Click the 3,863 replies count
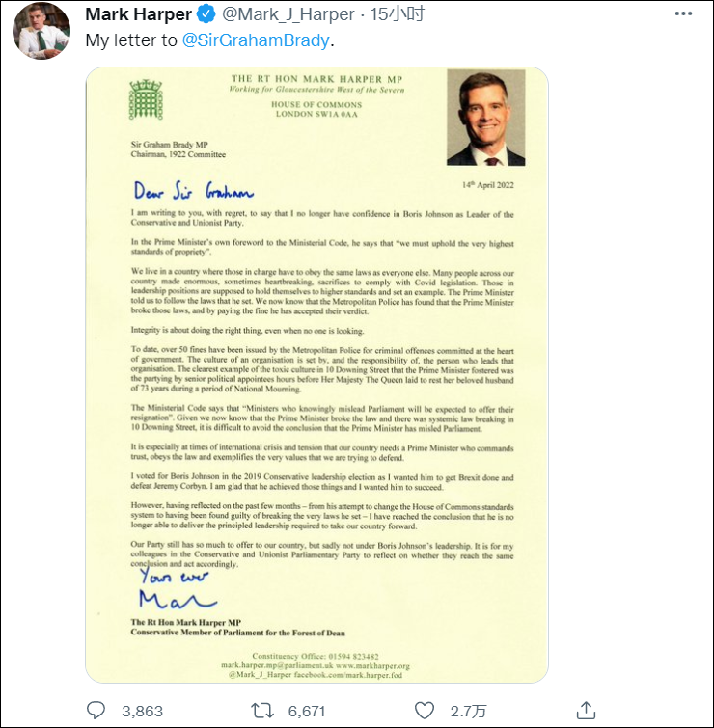This screenshot has height=728, width=714. (142, 712)
